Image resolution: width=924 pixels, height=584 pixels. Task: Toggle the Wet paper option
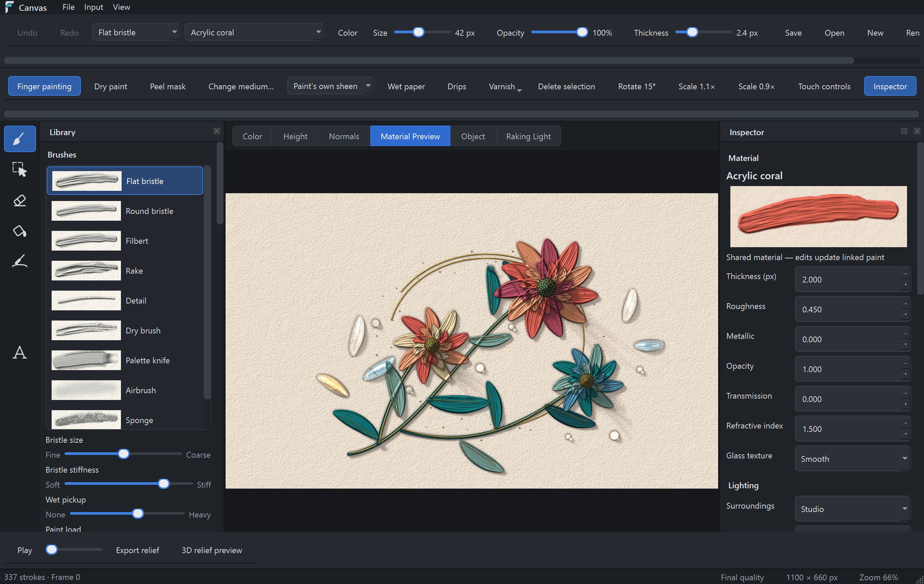pyautogui.click(x=406, y=86)
